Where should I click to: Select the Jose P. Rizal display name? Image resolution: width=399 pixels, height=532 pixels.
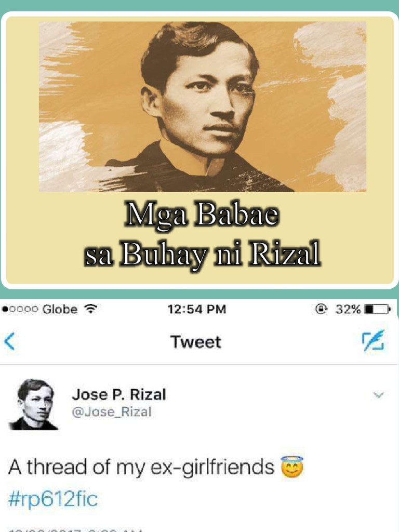(119, 395)
